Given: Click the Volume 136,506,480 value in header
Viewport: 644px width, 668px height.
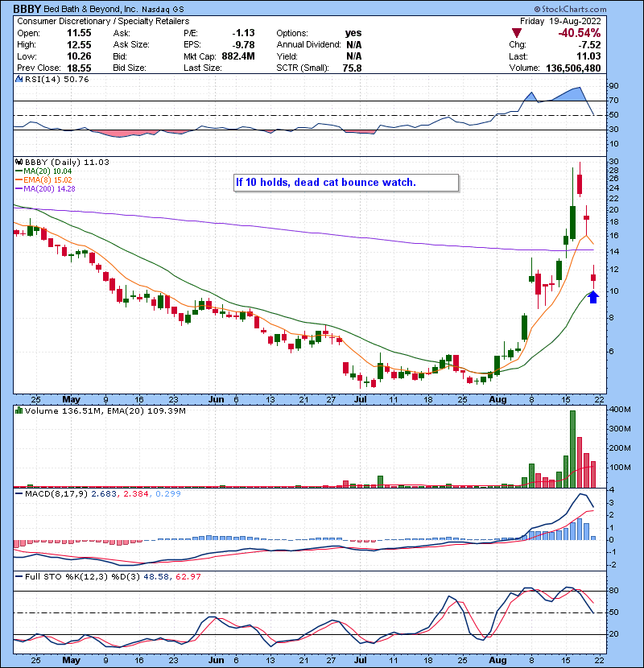Looking at the screenshot, I should tap(573, 68).
